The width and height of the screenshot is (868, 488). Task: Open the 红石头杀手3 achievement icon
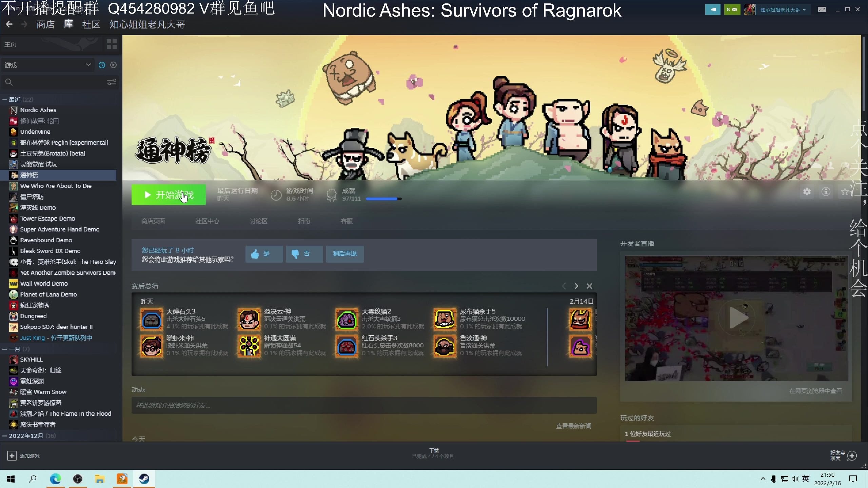click(x=347, y=346)
